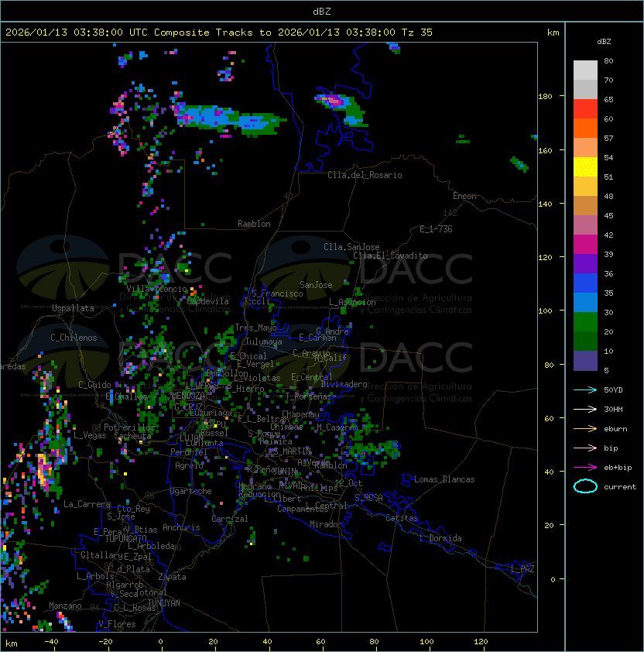Select the light grey swatch between 80 and 70
Viewport: 644px width, 652px height.
(x=585, y=70)
